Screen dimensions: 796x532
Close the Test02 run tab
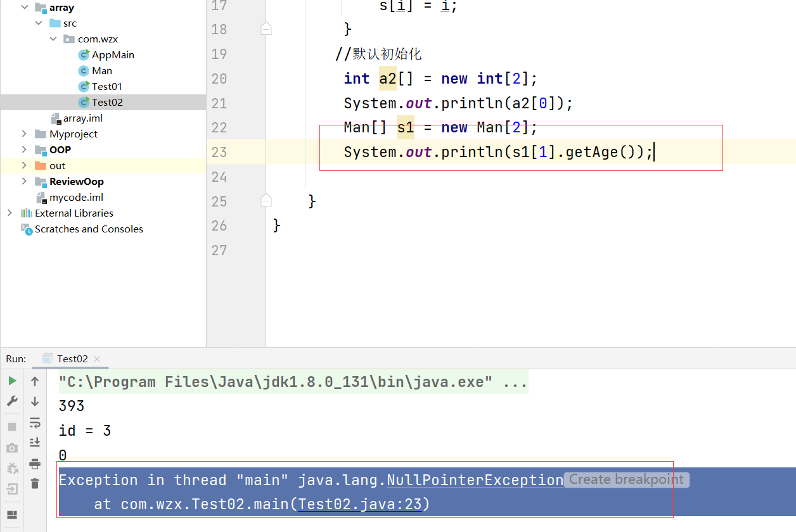coord(97,359)
